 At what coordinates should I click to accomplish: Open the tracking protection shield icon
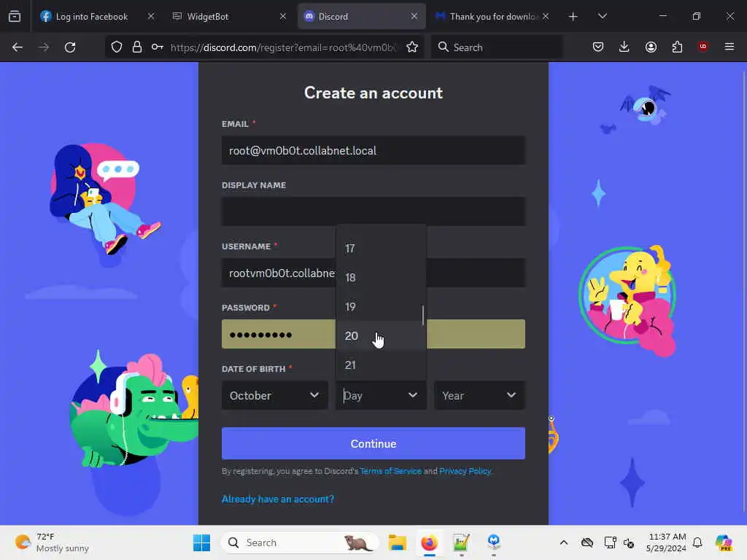pyautogui.click(x=117, y=47)
